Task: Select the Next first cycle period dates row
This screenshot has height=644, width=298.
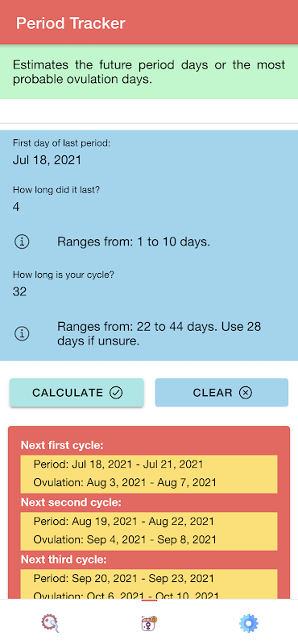Action: [x=149, y=464]
